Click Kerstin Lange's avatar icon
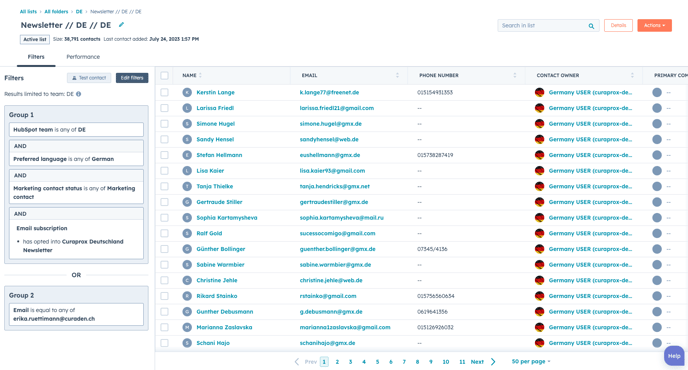The width and height of the screenshot is (688, 370). click(x=187, y=92)
